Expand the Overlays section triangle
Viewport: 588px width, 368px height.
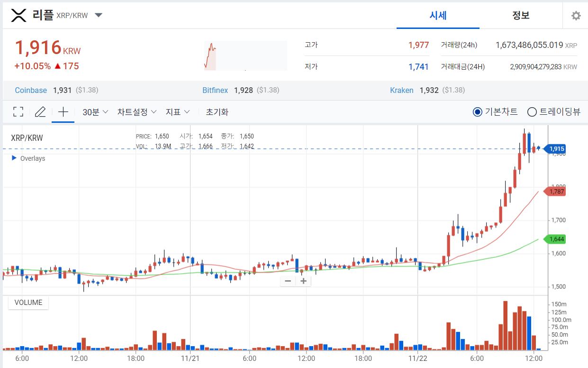(14, 158)
